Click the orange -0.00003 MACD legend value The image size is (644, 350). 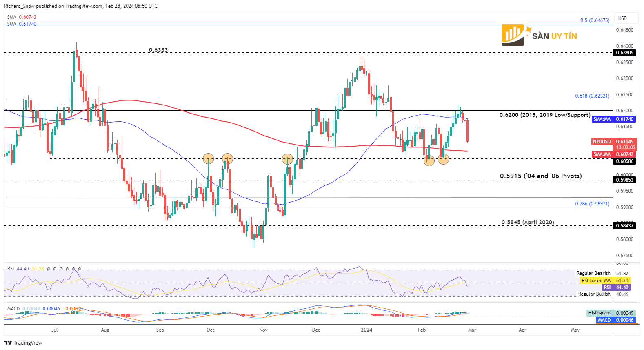(73, 309)
